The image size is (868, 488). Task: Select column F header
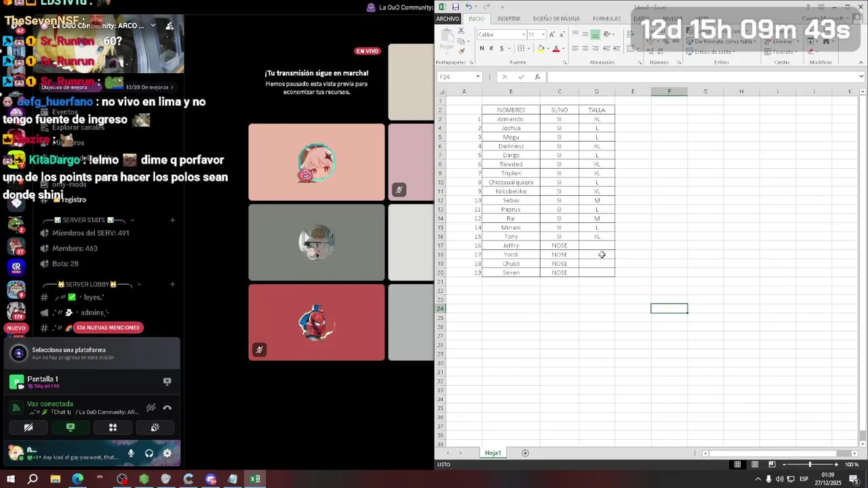[x=669, y=91]
